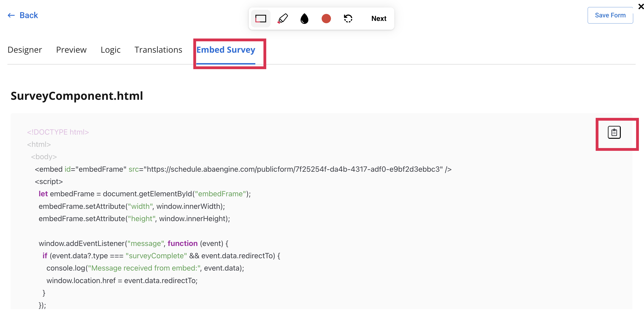The width and height of the screenshot is (644, 310).
Task: Select the highlighter marker tool
Action: point(283,19)
